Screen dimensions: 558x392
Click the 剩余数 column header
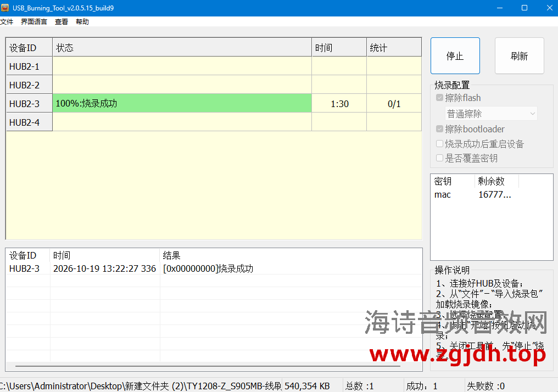496,181
